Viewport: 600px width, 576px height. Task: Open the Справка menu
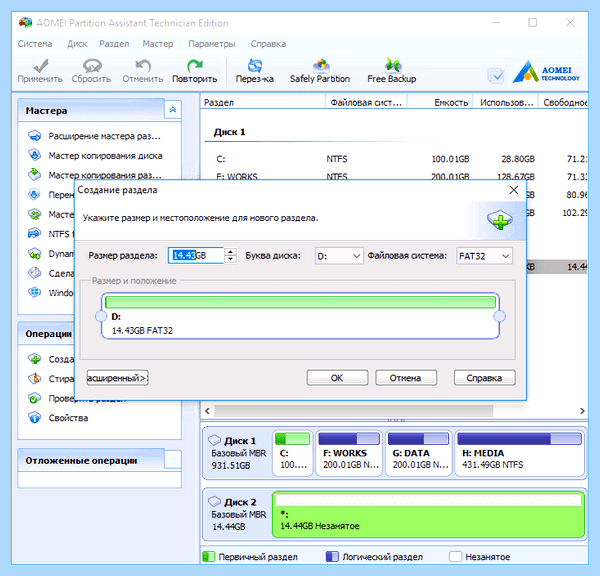(x=268, y=44)
